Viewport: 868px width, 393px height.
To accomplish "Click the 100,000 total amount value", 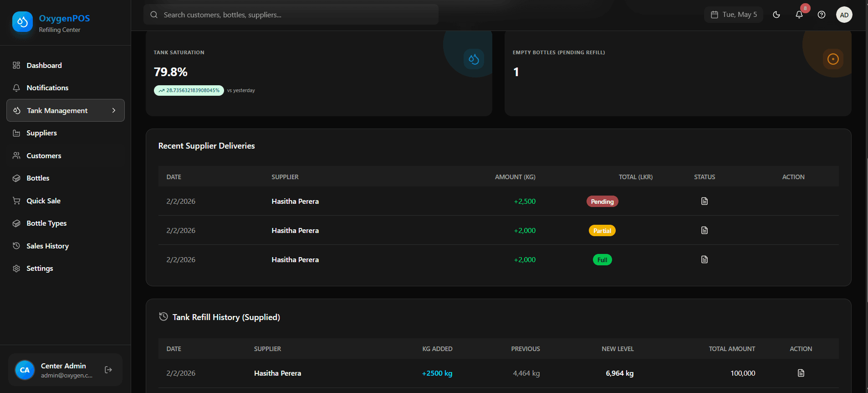I will [x=743, y=373].
